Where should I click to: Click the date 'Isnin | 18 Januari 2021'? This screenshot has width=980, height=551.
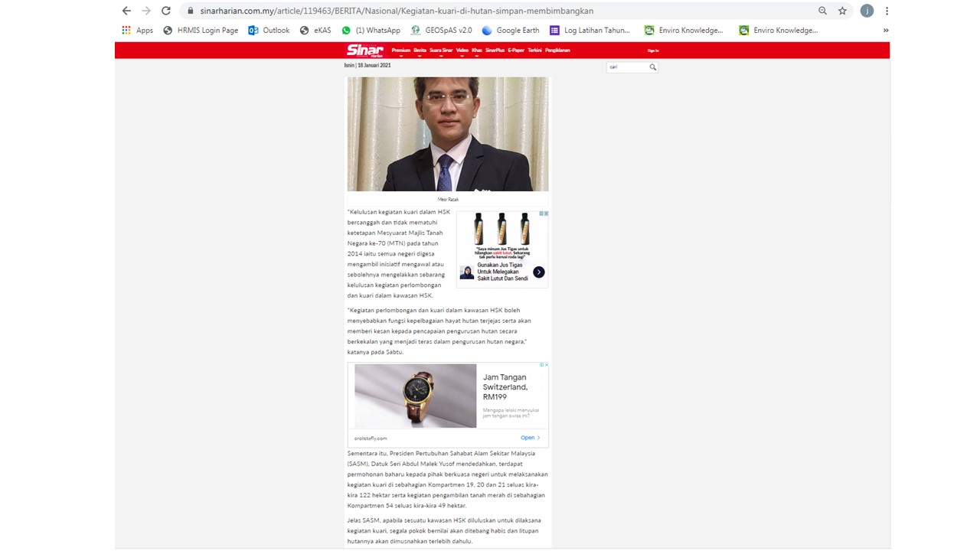coord(367,65)
